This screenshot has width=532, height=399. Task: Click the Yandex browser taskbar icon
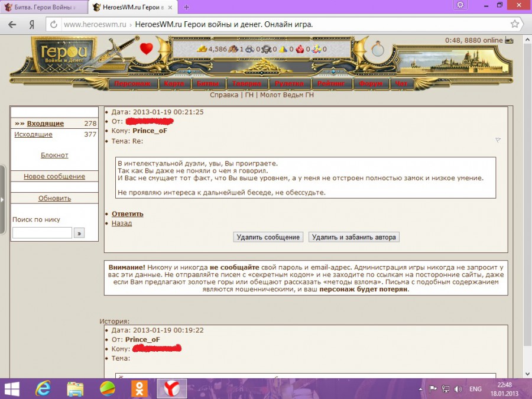click(171, 389)
